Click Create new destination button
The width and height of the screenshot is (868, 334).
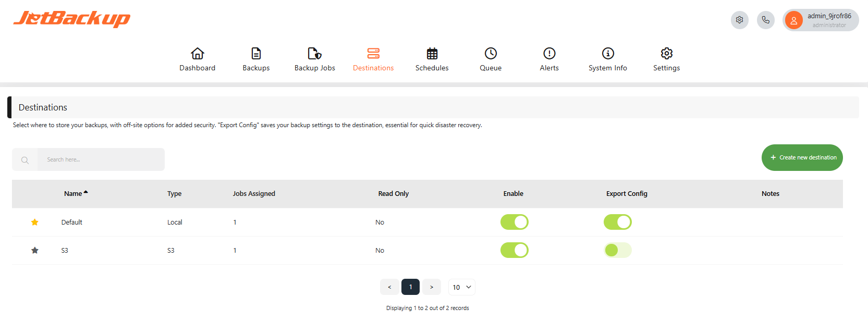(x=802, y=157)
